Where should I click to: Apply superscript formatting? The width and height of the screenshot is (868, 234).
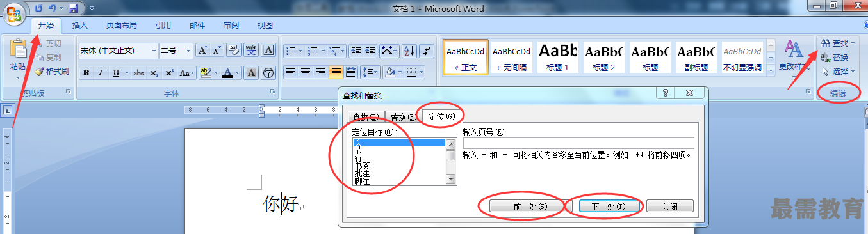(x=170, y=73)
